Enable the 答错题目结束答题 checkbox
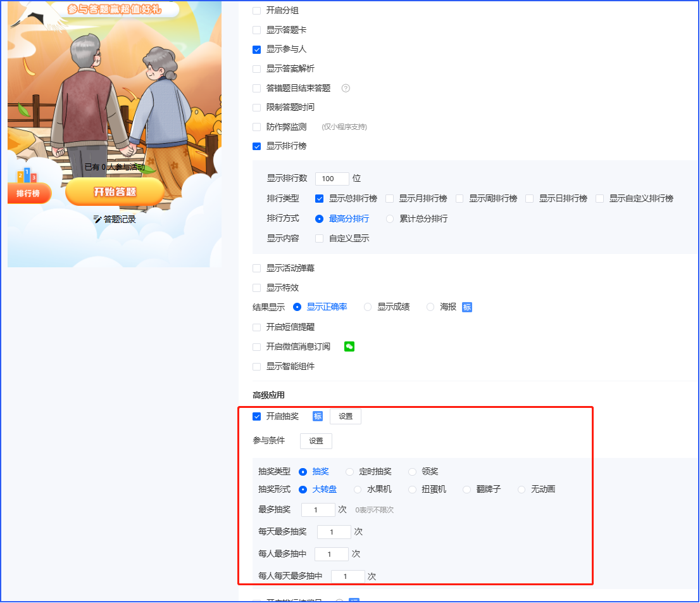 point(257,89)
